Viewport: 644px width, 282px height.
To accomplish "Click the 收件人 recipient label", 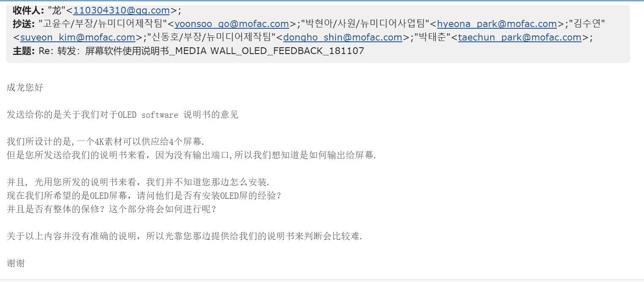I will 28,10.
